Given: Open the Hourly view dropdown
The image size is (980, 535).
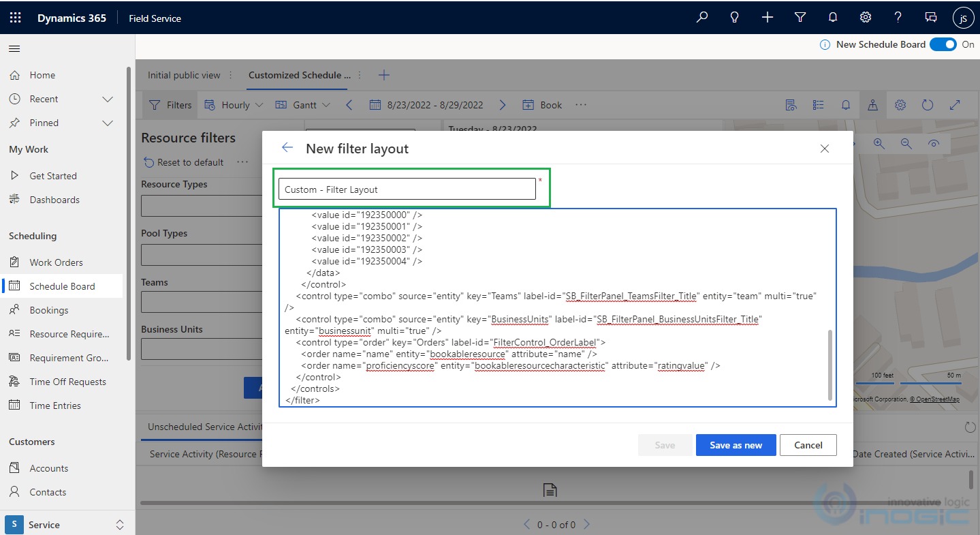Looking at the screenshot, I should (234, 105).
